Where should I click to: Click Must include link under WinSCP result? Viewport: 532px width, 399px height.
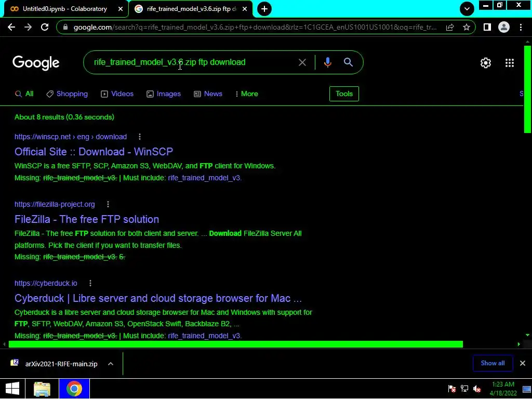click(x=205, y=178)
